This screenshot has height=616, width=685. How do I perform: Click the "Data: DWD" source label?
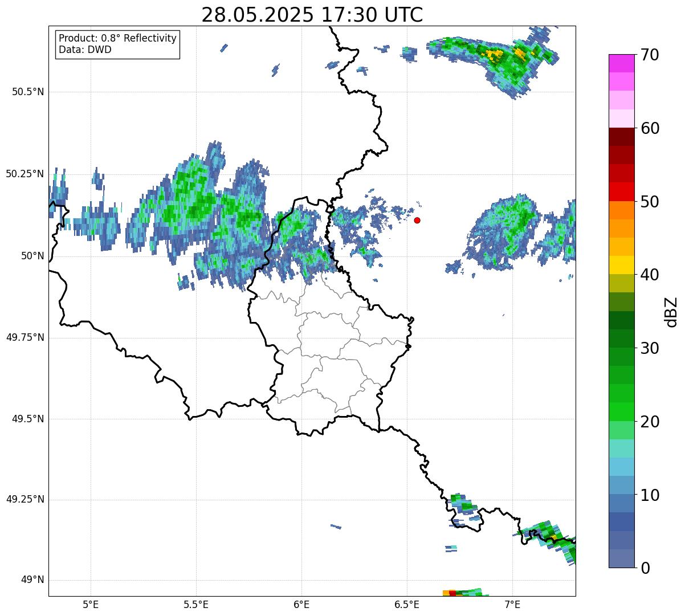pos(85,50)
